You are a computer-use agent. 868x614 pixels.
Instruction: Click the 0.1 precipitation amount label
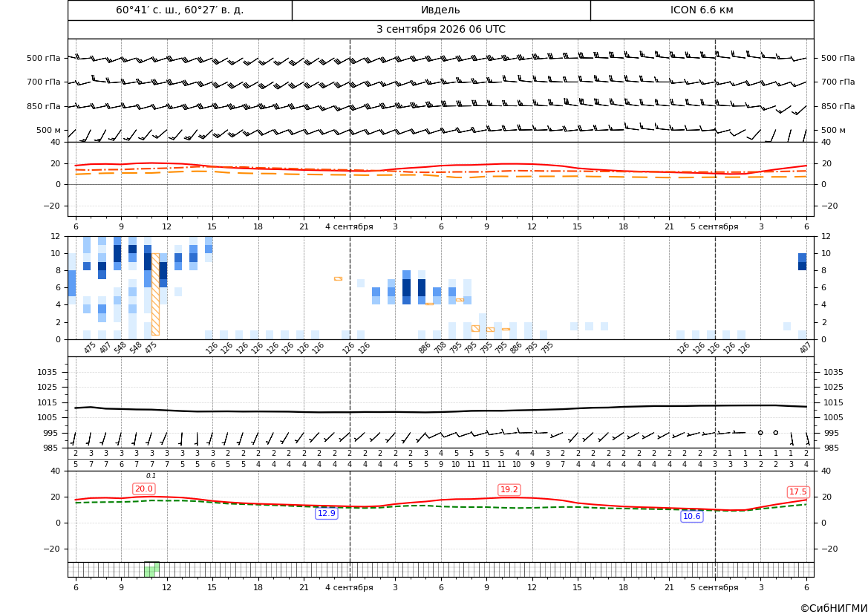coord(151,476)
